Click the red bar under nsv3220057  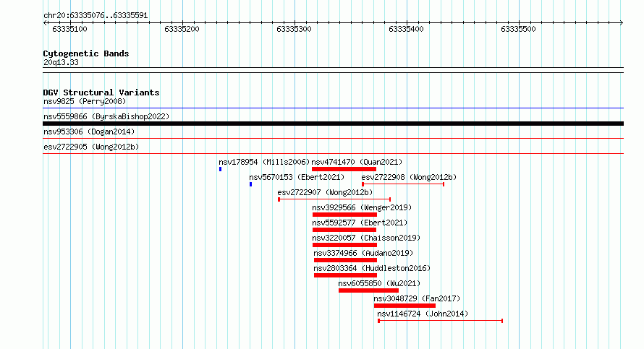(x=344, y=245)
